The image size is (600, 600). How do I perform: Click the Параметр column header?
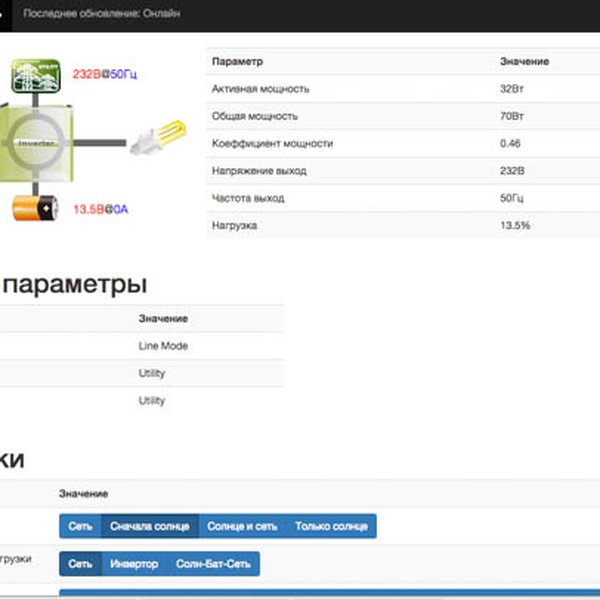point(238,62)
